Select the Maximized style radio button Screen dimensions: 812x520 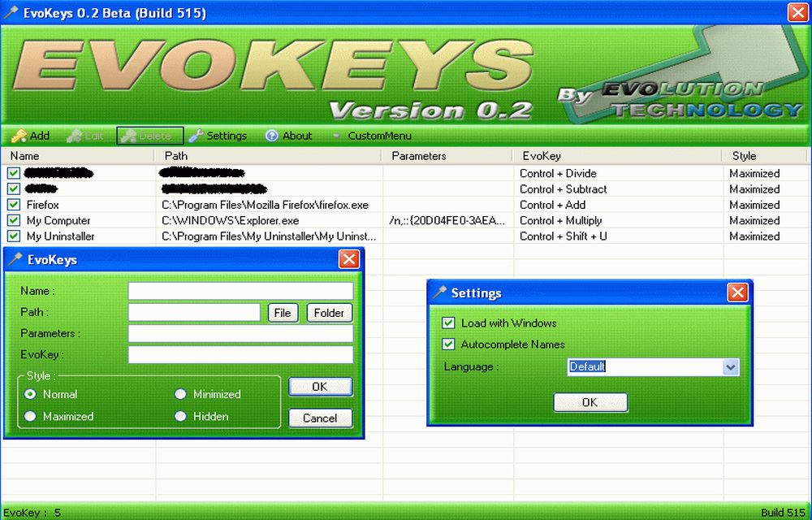pos(30,416)
